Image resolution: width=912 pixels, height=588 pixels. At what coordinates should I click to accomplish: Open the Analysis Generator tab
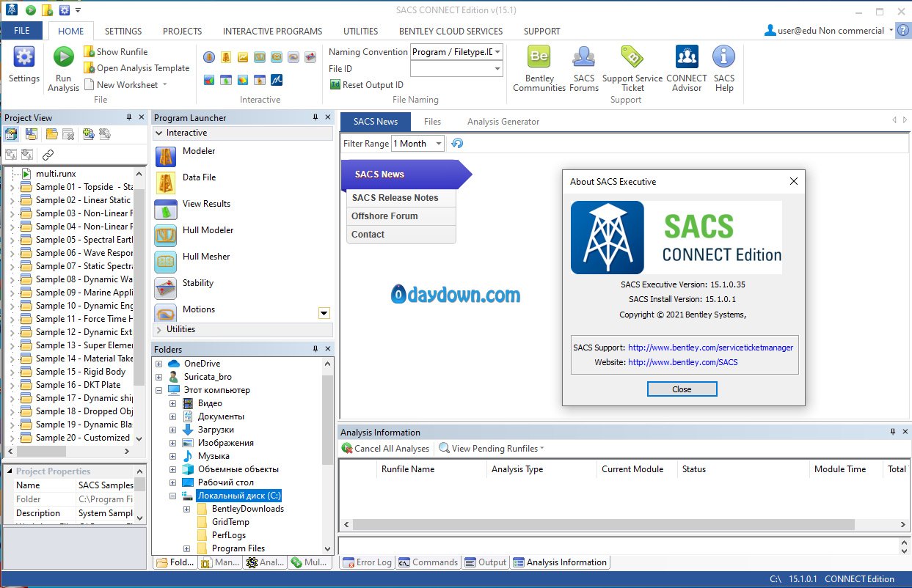[x=503, y=122]
